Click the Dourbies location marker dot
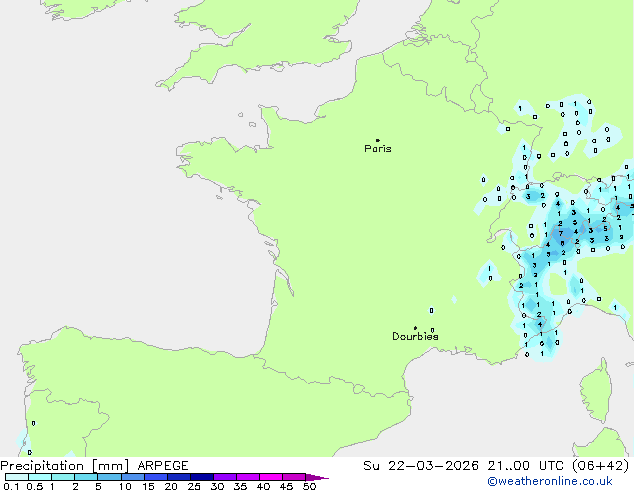Image resolution: width=634 pixels, height=490 pixels. coord(415,328)
